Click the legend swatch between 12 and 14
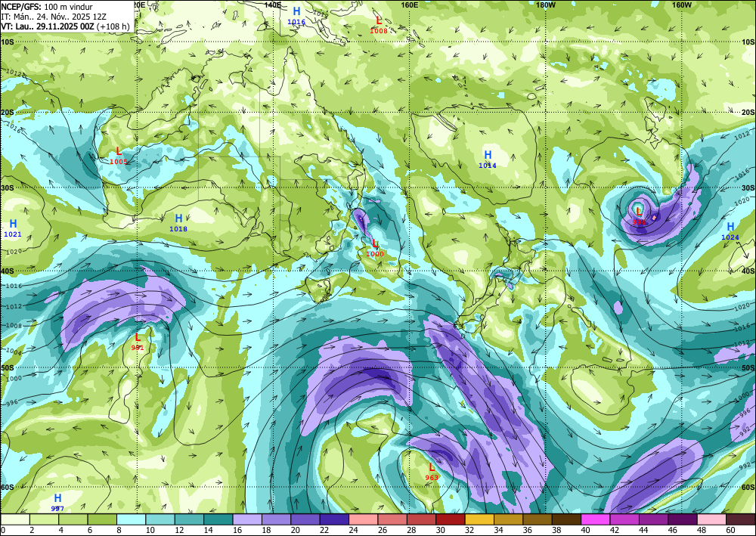This screenshot has height=536, width=756. [x=189, y=519]
